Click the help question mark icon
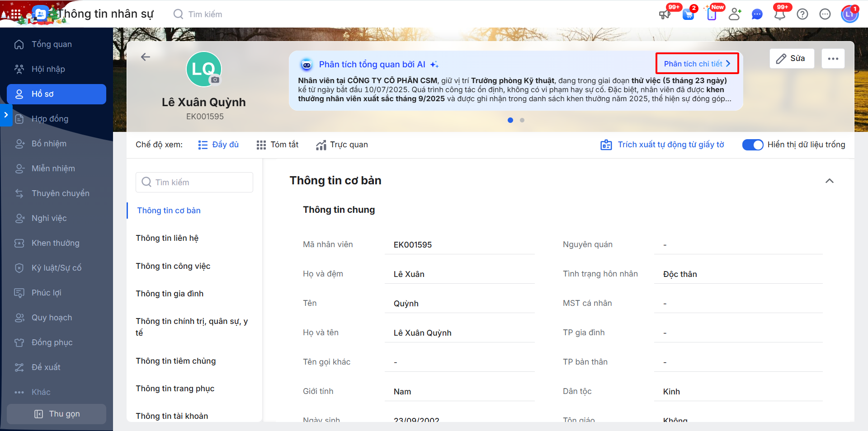This screenshot has width=868, height=431. (x=802, y=14)
